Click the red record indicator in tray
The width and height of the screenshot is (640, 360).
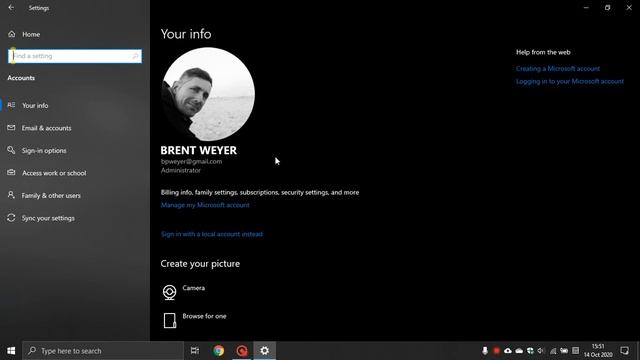pyautogui.click(x=496, y=351)
